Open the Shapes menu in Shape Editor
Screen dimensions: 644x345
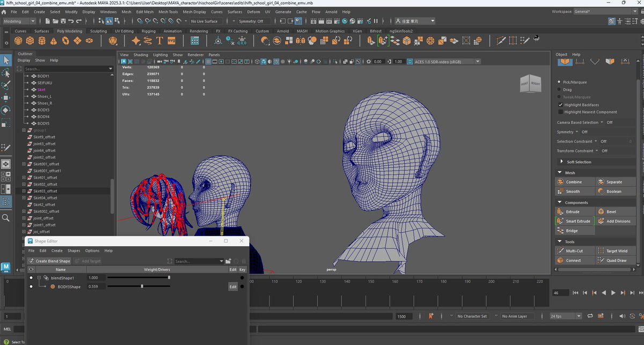point(74,251)
